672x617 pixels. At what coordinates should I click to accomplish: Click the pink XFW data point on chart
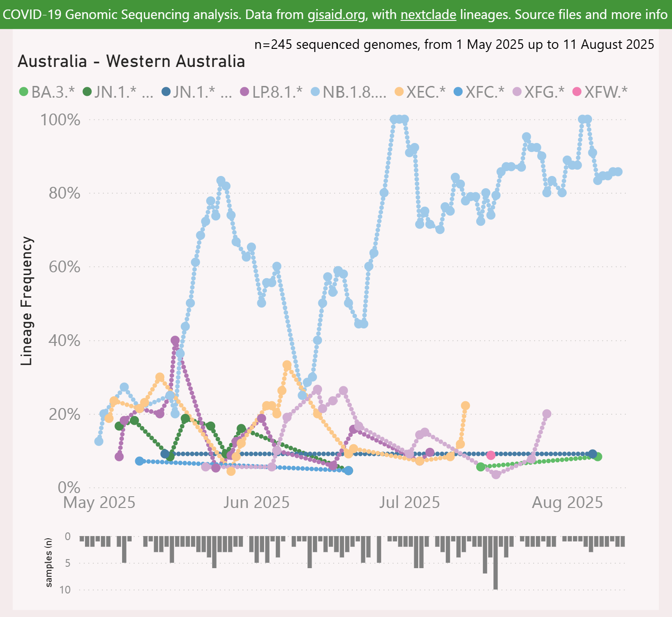click(491, 455)
